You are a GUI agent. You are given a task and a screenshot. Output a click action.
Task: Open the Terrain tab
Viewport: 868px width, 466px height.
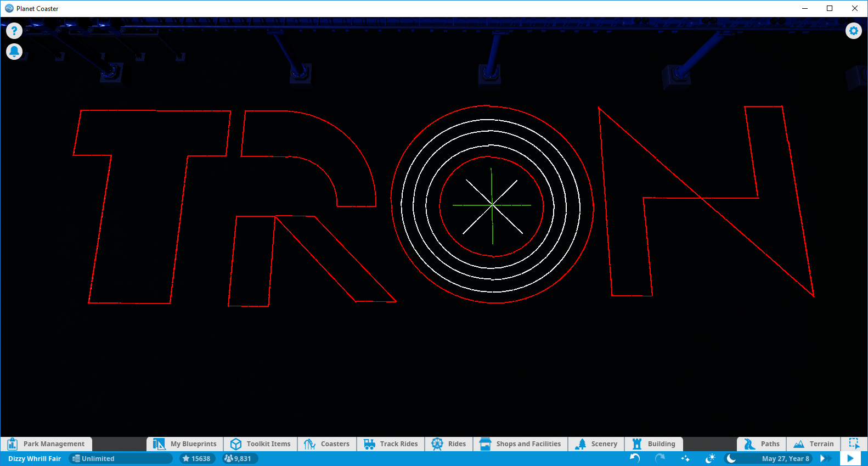pos(814,444)
